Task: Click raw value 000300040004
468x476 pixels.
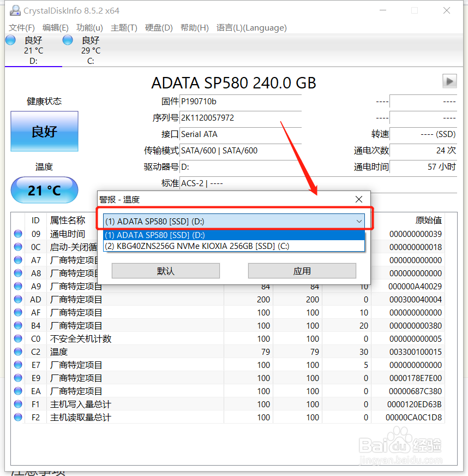Action: 416,299
